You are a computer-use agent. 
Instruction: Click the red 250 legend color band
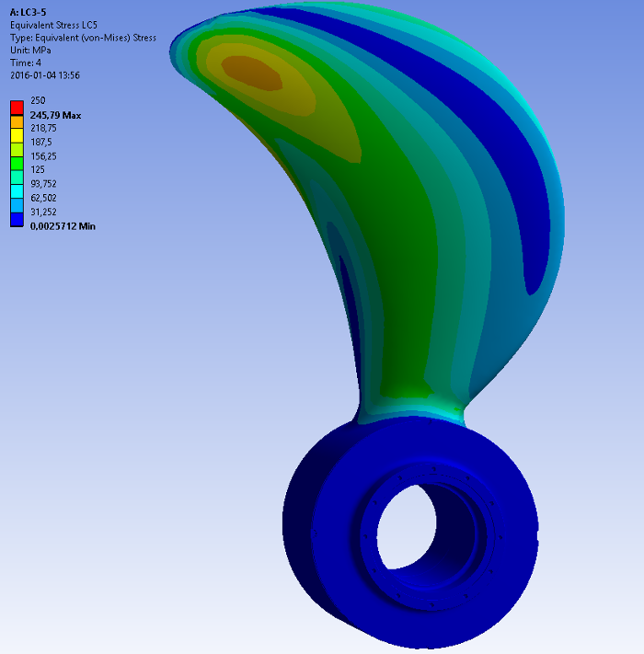[x=17, y=108]
